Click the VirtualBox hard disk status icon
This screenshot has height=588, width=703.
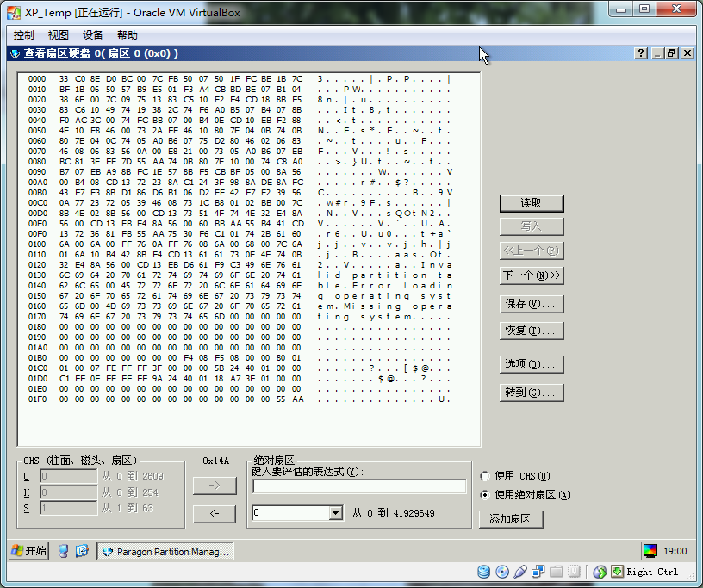click(484, 572)
